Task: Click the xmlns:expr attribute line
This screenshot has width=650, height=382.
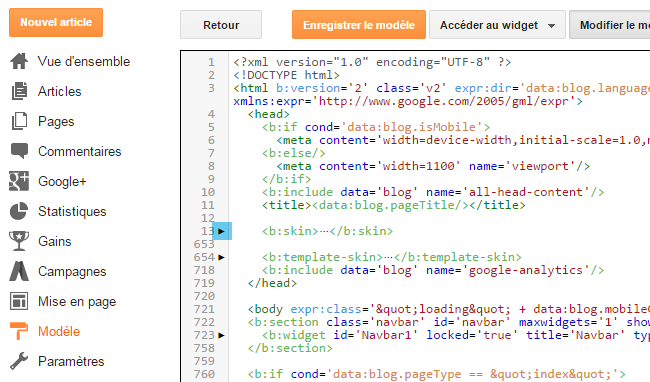Action: 408,101
